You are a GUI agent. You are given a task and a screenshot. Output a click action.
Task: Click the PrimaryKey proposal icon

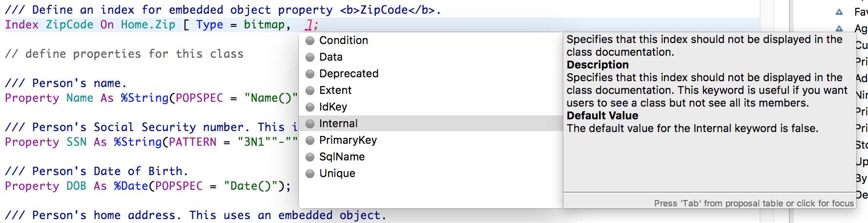click(x=310, y=140)
